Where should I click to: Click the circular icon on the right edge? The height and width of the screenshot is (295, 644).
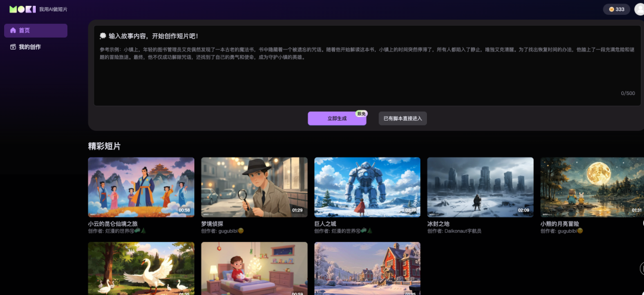tap(642, 268)
